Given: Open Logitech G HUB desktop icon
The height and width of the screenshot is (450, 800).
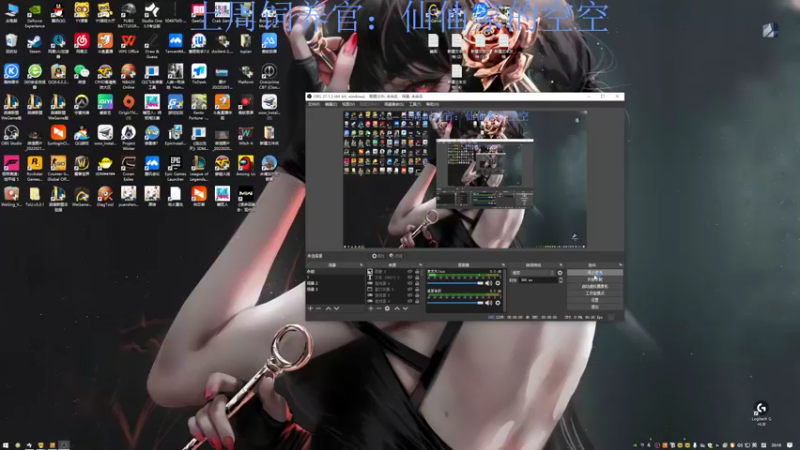Looking at the screenshot, I should (x=761, y=413).
